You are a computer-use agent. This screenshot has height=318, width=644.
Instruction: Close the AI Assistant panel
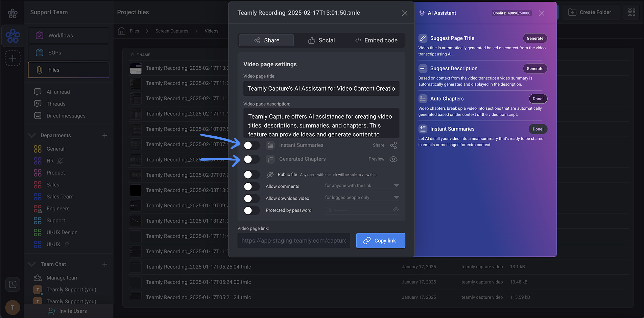click(x=542, y=13)
